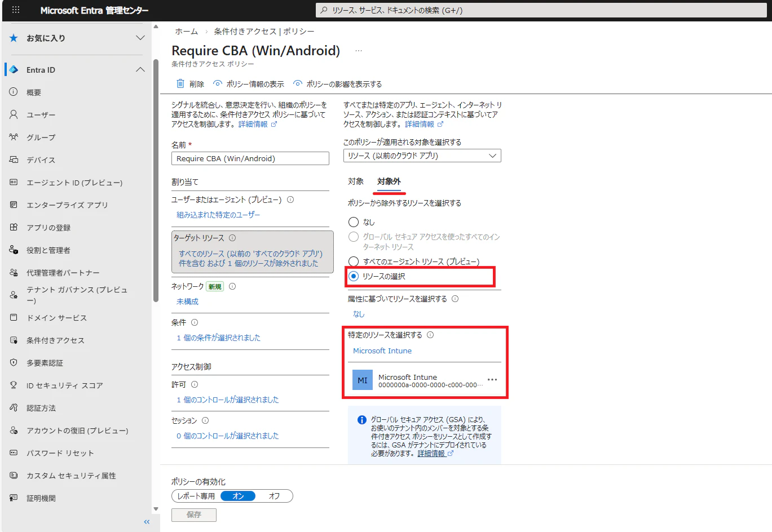The height and width of the screenshot is (532, 772).
Task: Click the info icon beside ターゲット リソース
Action: [232, 238]
